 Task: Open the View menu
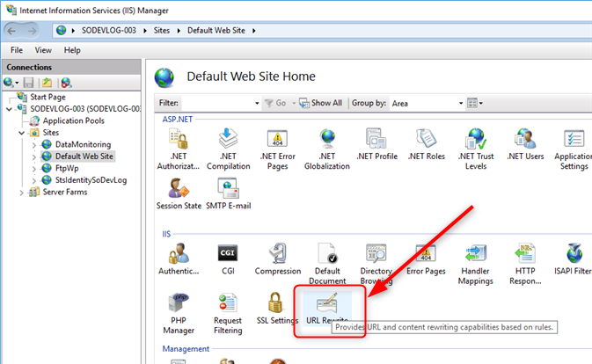[x=43, y=50]
